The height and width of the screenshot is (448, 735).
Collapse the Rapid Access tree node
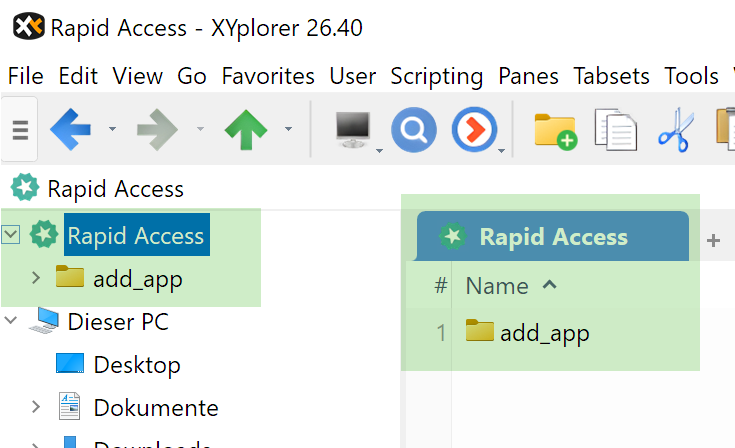click(x=10, y=234)
